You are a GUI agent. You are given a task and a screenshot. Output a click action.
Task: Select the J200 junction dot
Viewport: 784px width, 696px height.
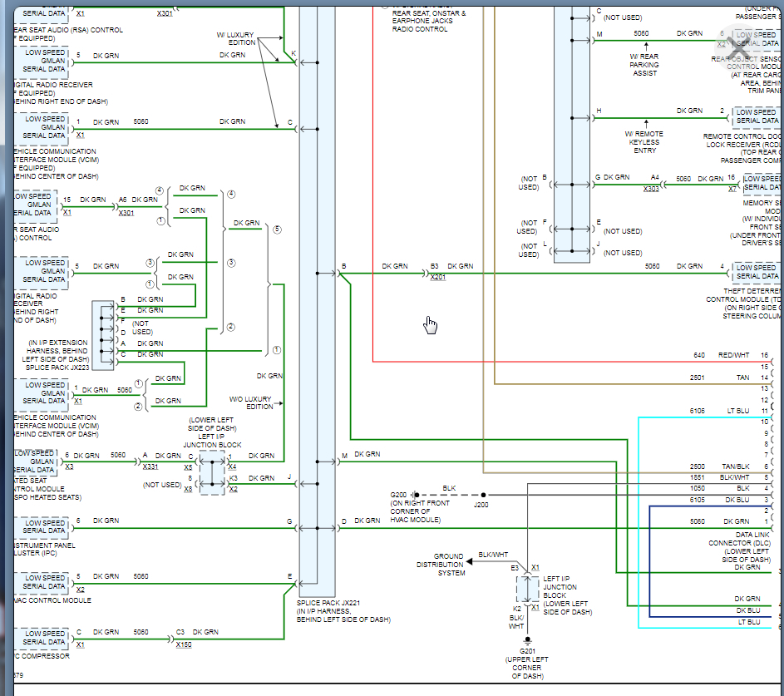tap(483, 495)
